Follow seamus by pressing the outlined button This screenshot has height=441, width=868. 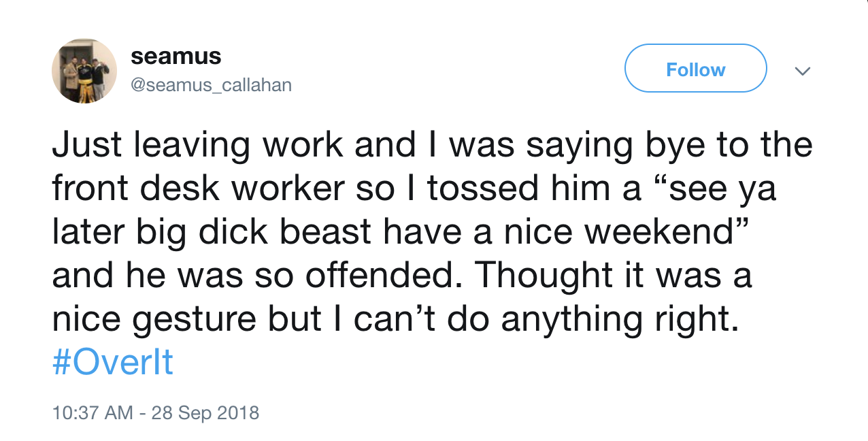click(695, 68)
